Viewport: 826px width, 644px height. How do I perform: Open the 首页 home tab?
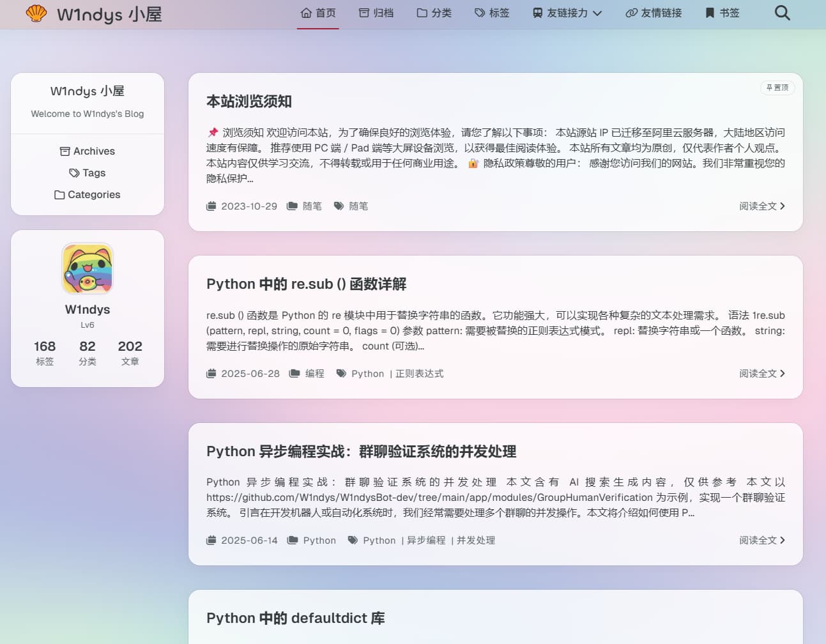(x=318, y=13)
